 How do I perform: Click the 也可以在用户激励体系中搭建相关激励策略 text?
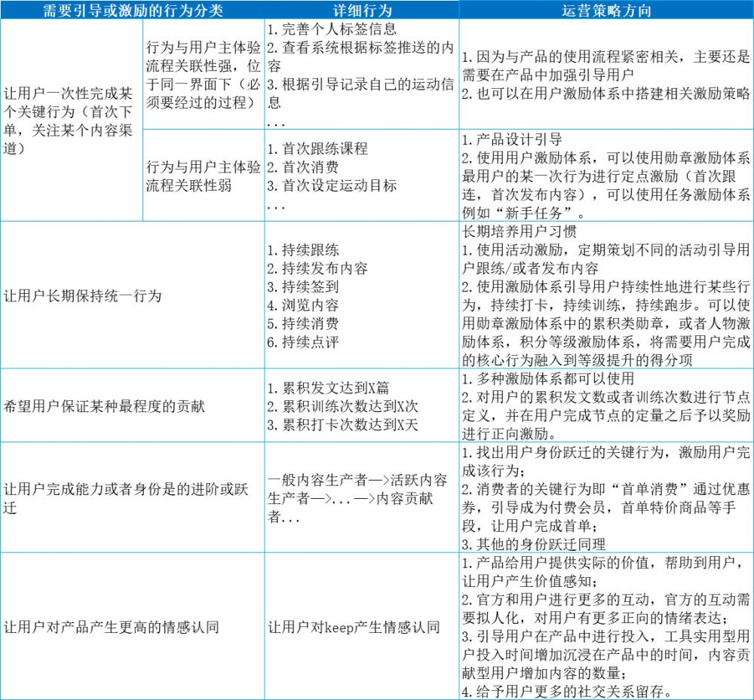tap(605, 93)
